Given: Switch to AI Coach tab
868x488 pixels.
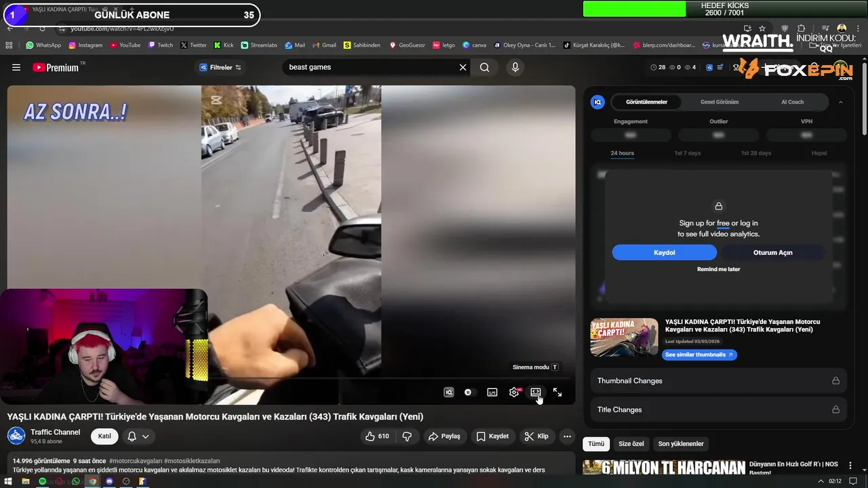Looking at the screenshot, I should [792, 102].
